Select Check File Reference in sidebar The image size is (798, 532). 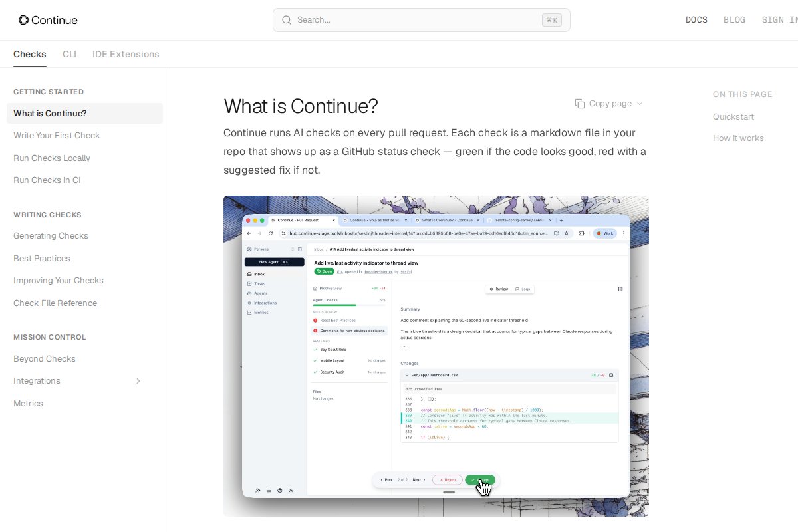pos(55,303)
